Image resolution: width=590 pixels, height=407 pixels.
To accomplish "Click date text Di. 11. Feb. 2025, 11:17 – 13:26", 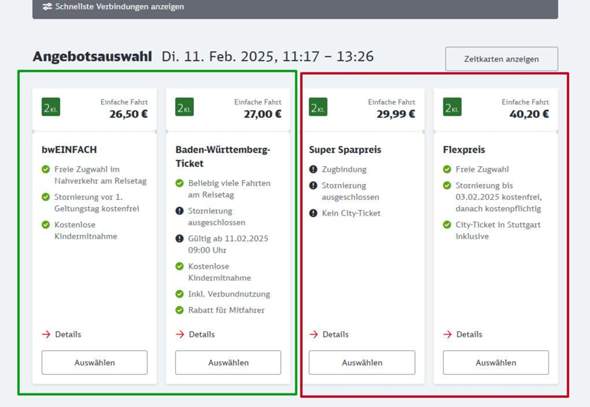I will [268, 57].
